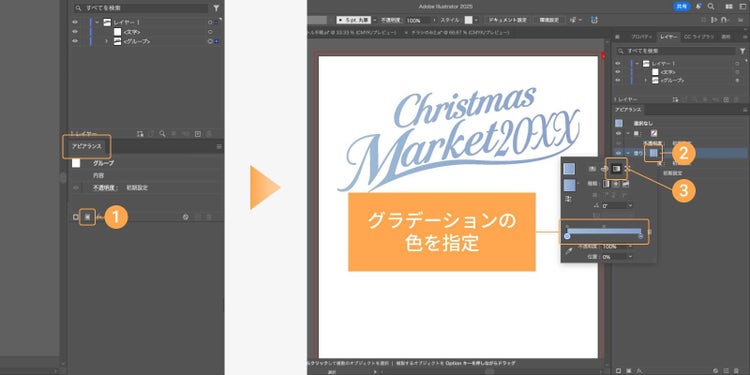
Task: Click filter icon beside right Layers search
Action: pos(742,51)
